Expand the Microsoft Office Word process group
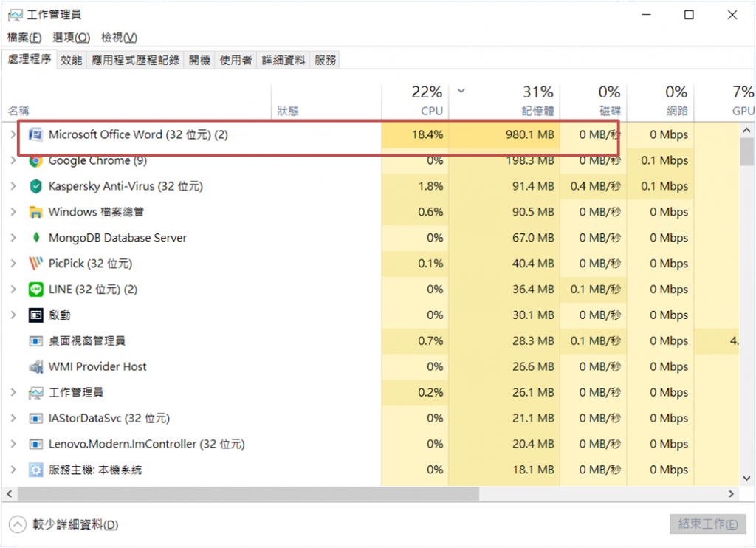Image resolution: width=756 pixels, height=548 pixels. point(13,134)
